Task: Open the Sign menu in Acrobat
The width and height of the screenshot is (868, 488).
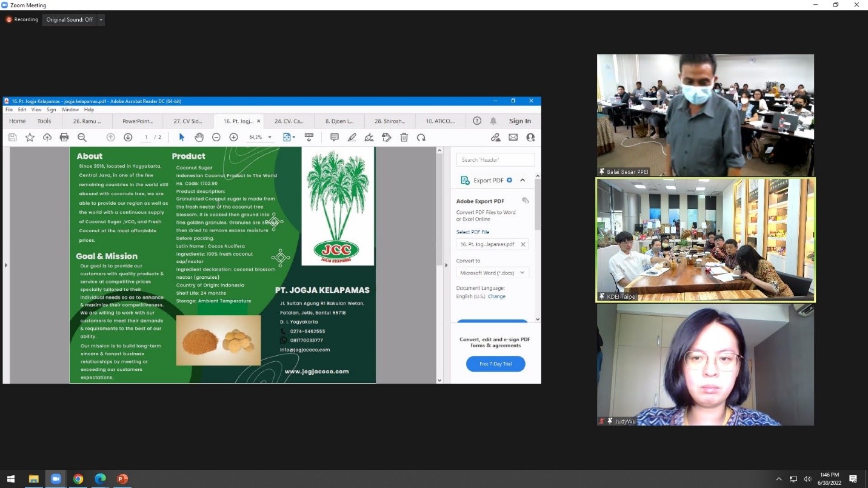Action: click(x=52, y=110)
